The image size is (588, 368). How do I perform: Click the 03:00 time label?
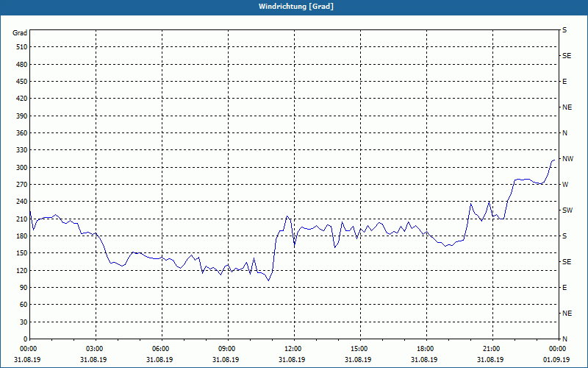[x=94, y=349]
